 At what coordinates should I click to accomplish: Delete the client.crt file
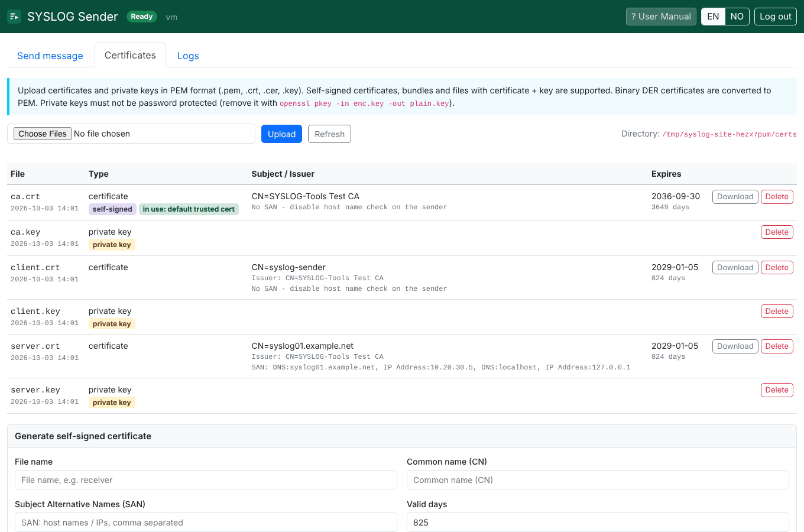tap(777, 268)
